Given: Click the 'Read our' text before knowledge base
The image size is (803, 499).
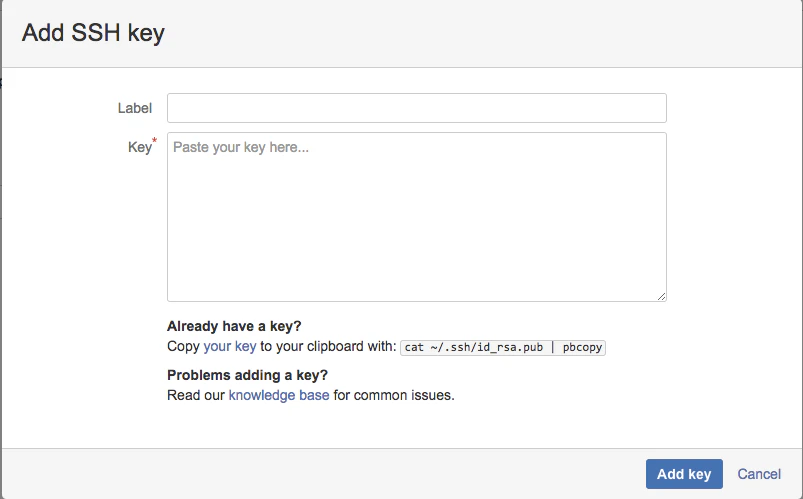Looking at the screenshot, I should [x=196, y=396].
